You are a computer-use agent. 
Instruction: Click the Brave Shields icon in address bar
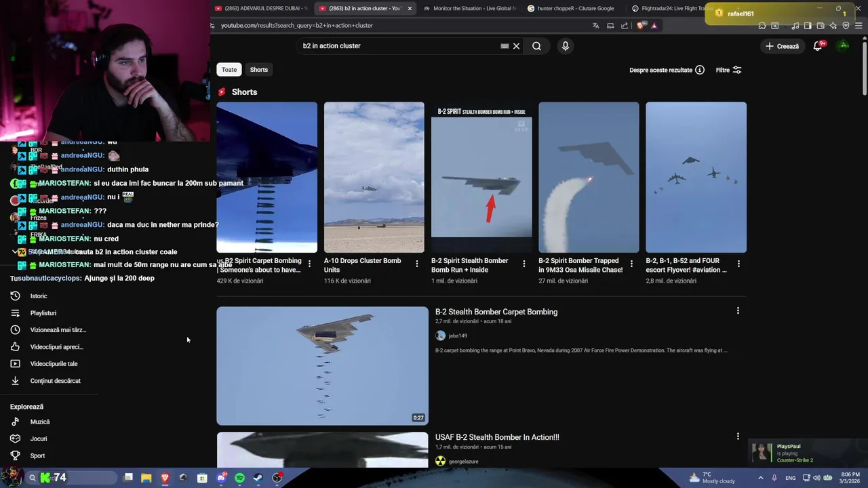[x=642, y=26]
